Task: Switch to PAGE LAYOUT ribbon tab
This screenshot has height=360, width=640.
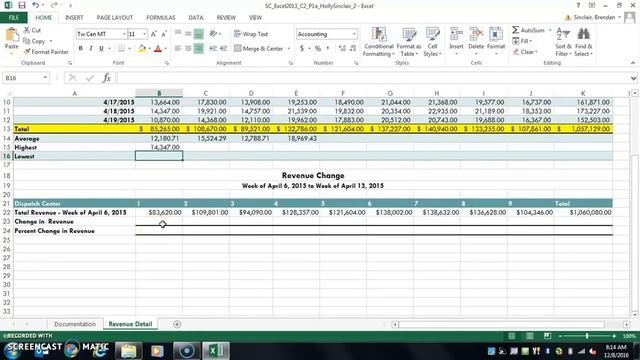Action: 115,18
